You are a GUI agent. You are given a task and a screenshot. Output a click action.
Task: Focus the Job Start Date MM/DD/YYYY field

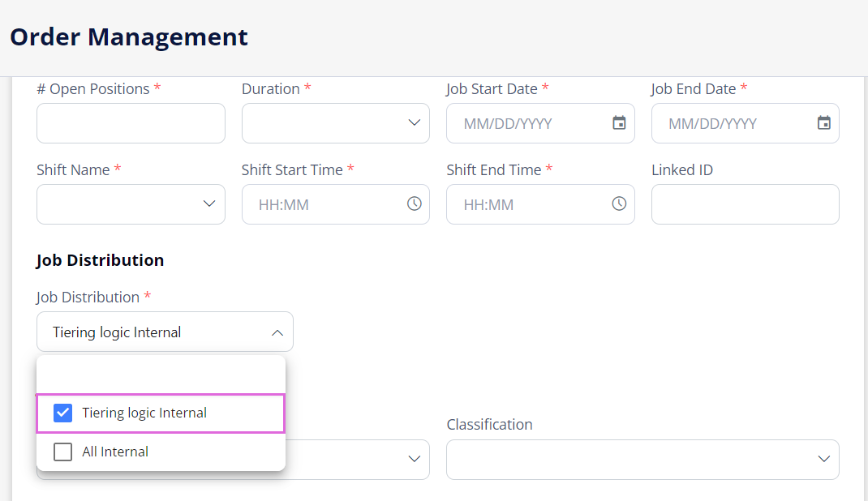click(529, 122)
